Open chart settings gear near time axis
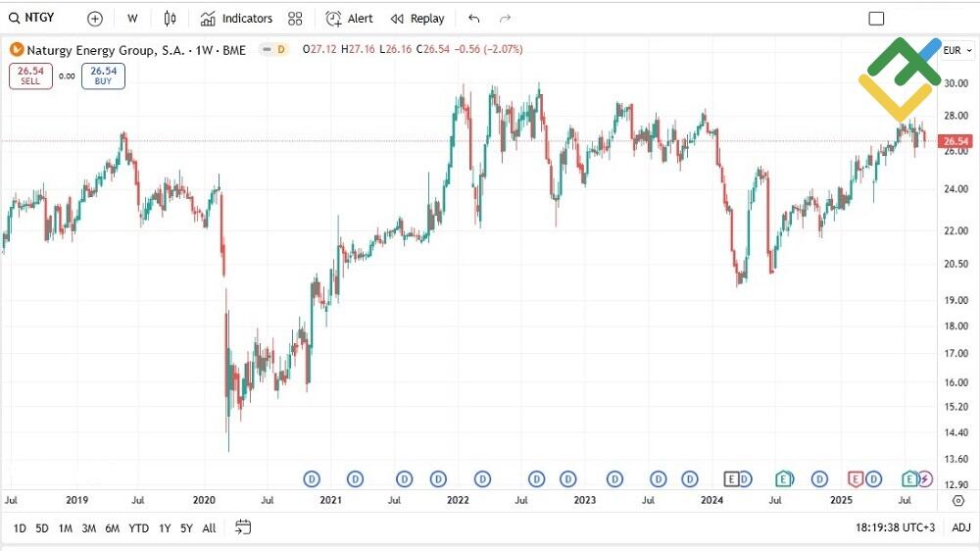The image size is (980, 551). coord(957,501)
